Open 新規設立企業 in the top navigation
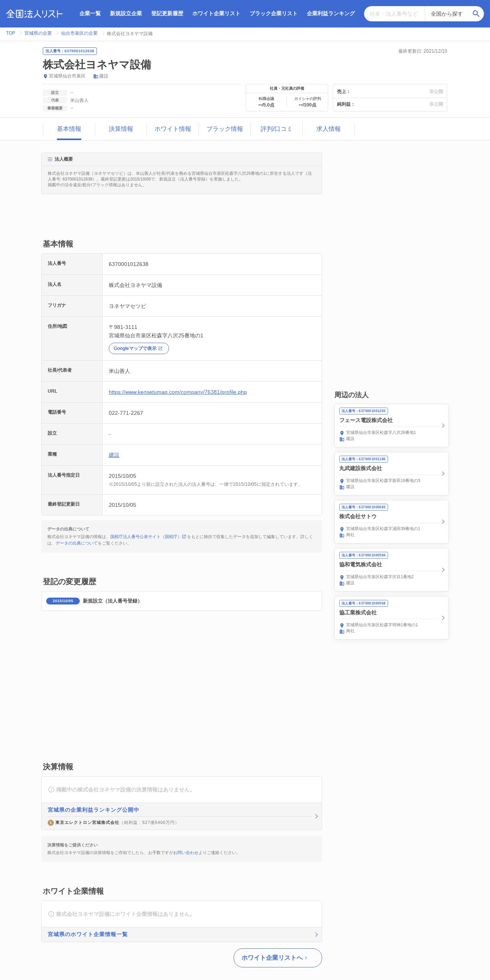Viewport: 490px width, 980px height. 126,13
